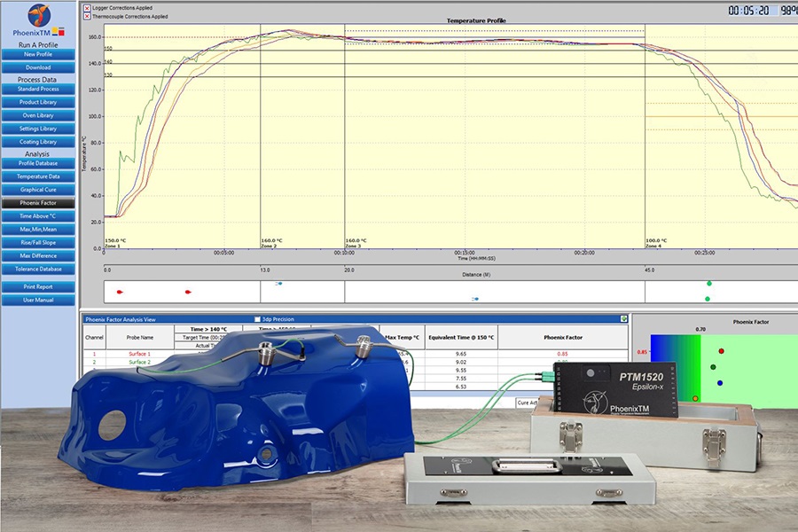
Task: Click the Temperature Profile chart title
Action: pyautogui.click(x=476, y=21)
